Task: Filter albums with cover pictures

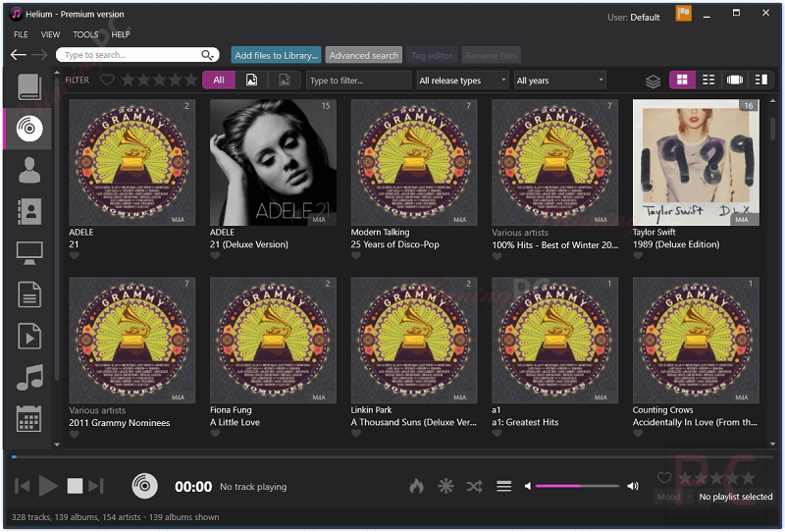Action: pyautogui.click(x=251, y=80)
